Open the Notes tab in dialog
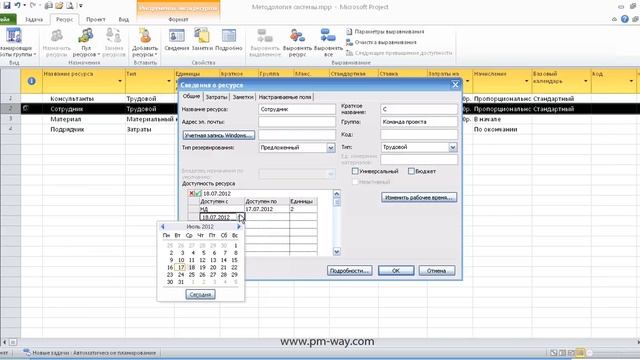640x360 pixels. (x=243, y=97)
